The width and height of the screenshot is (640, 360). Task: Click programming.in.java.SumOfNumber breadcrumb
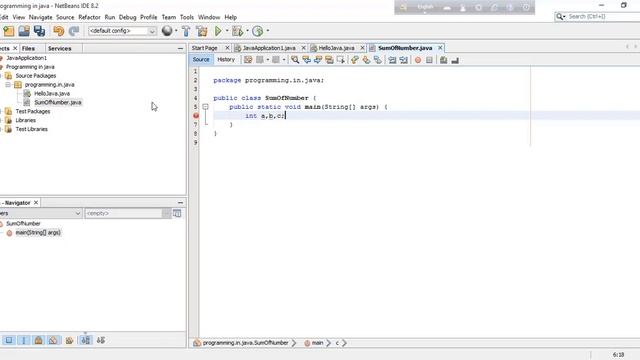click(x=245, y=343)
